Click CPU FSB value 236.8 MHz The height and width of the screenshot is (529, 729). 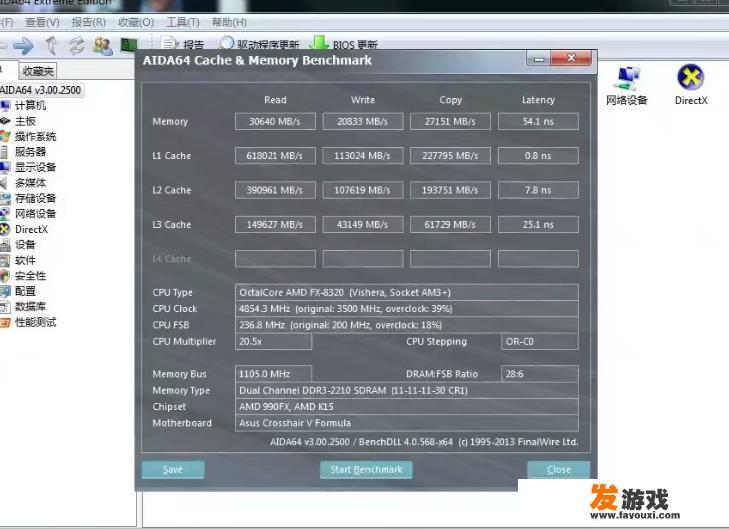[407, 325]
